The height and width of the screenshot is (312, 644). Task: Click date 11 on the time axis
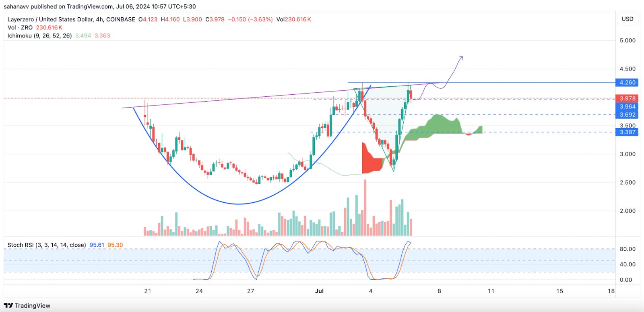pyautogui.click(x=491, y=291)
